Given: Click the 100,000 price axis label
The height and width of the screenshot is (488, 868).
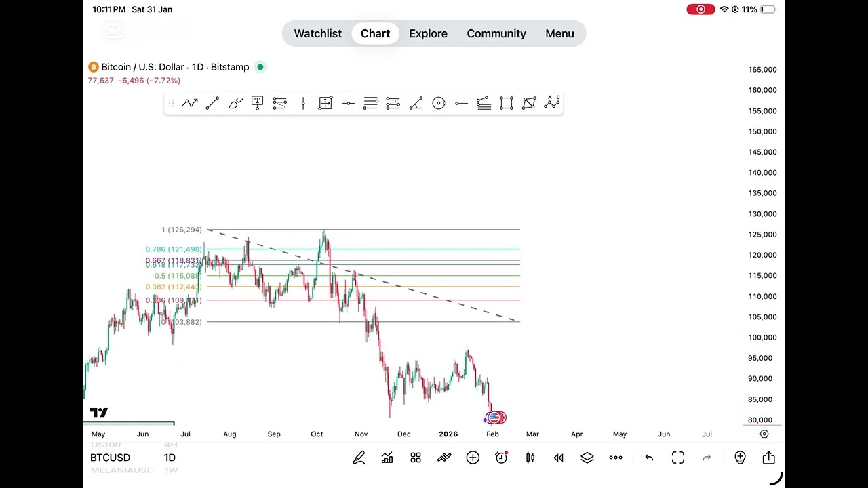Looking at the screenshot, I should click(762, 338).
